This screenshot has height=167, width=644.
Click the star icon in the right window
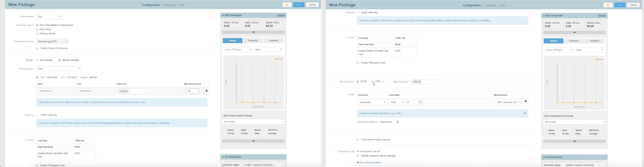[x=608, y=5]
